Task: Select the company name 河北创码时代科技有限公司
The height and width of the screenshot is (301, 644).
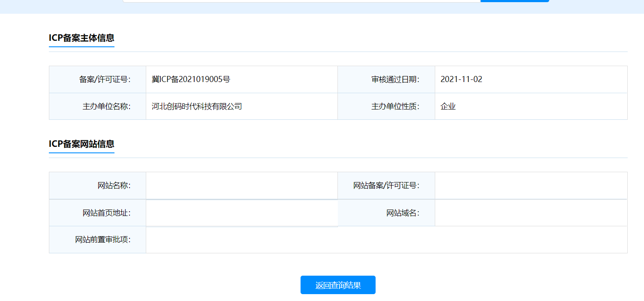Action: click(x=197, y=106)
